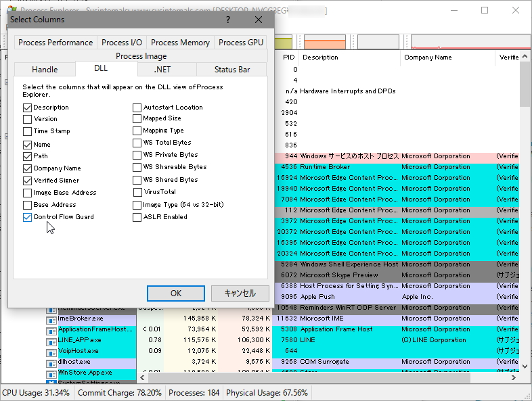Confirm selection with OK button
The height and width of the screenshot is (401, 532).
click(176, 293)
